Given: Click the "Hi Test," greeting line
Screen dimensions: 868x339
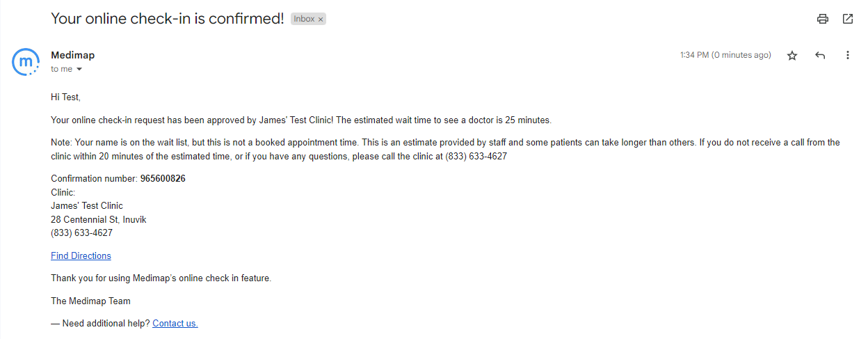Looking at the screenshot, I should (65, 97).
